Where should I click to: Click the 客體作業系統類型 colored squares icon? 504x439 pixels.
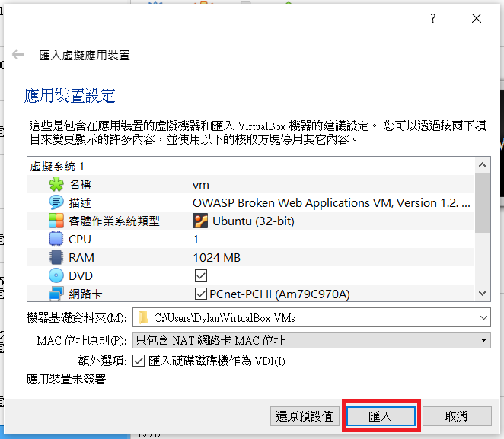(x=56, y=221)
